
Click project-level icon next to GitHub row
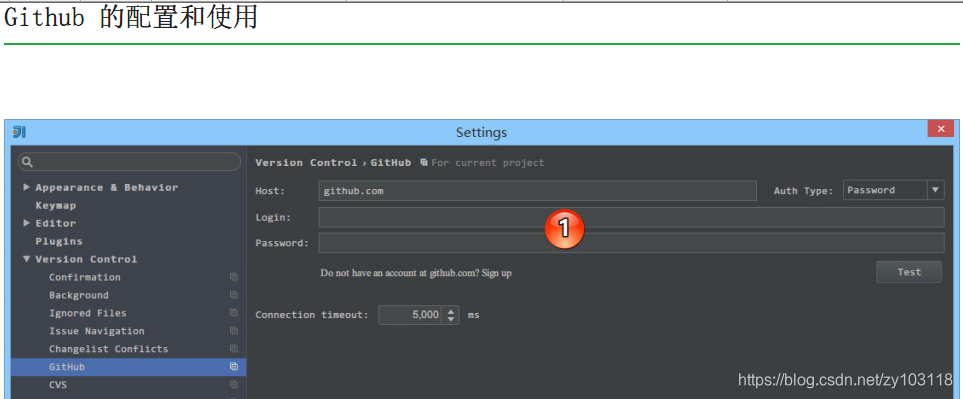tap(234, 366)
